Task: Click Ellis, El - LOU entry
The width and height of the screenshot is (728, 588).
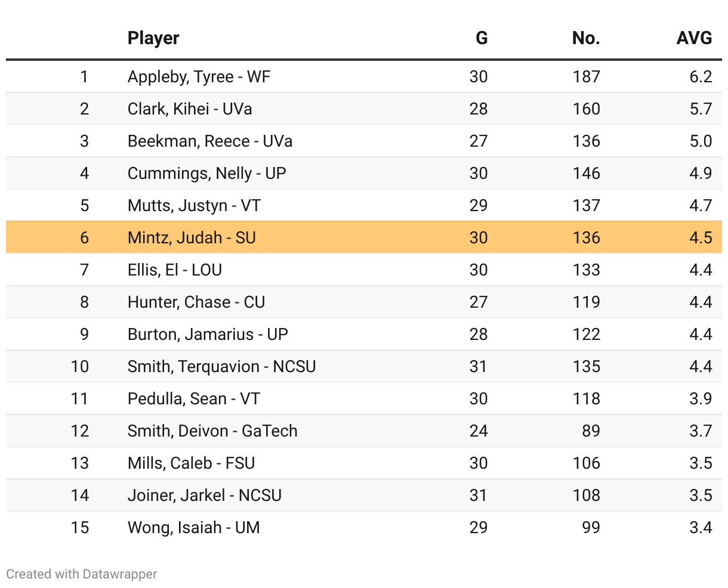Action: click(x=175, y=270)
